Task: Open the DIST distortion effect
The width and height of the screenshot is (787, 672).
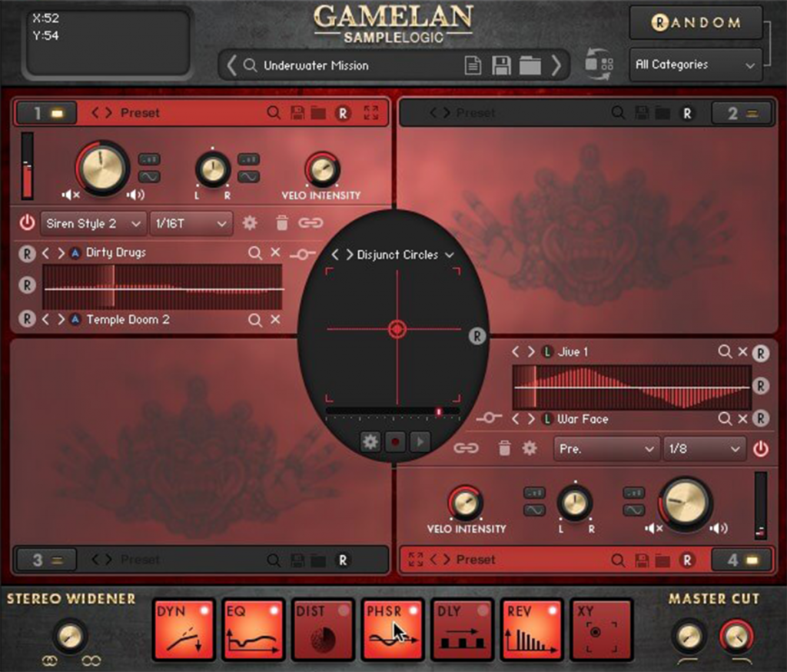Action: pos(323,630)
